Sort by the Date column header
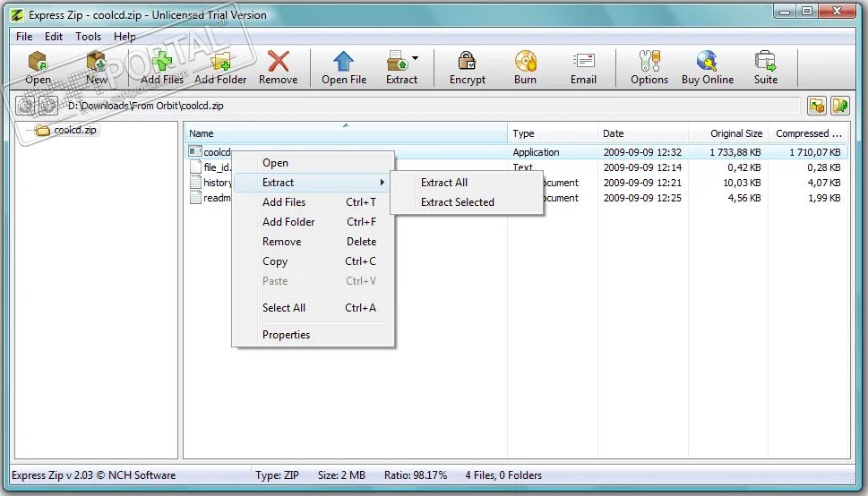 pos(642,133)
